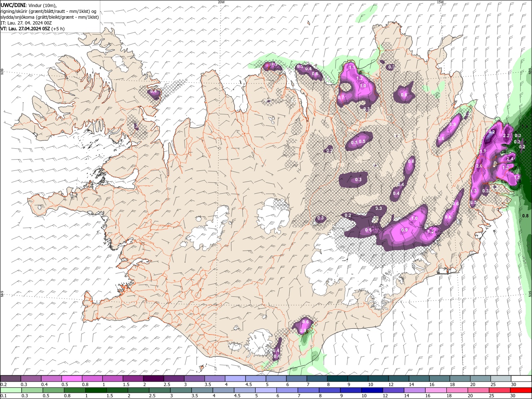This screenshot has height=399, width=532.
Task: Click the '20W' longitude label
Action: coord(221,2)
